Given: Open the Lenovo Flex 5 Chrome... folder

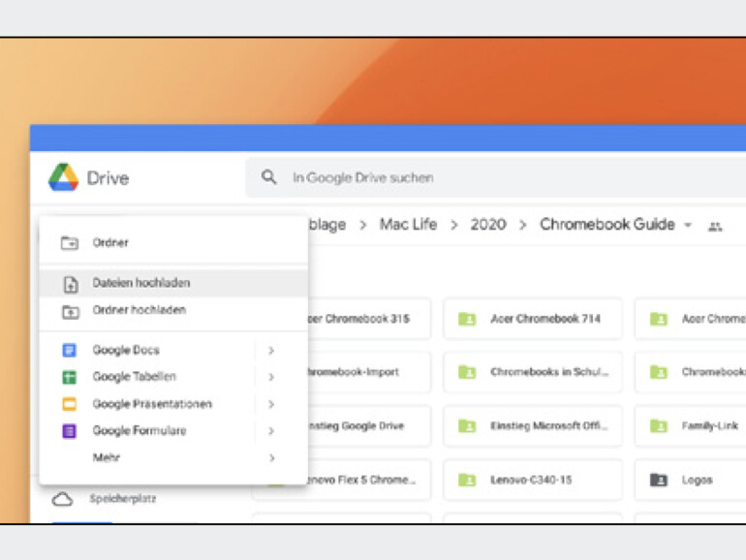Looking at the screenshot, I should click(369, 480).
